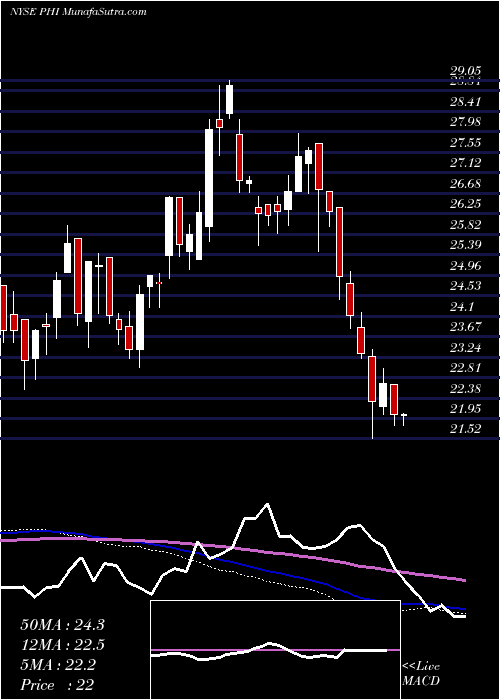Click the 22.81 price axis label
This screenshot has width=500, height=700.
pos(465,368)
